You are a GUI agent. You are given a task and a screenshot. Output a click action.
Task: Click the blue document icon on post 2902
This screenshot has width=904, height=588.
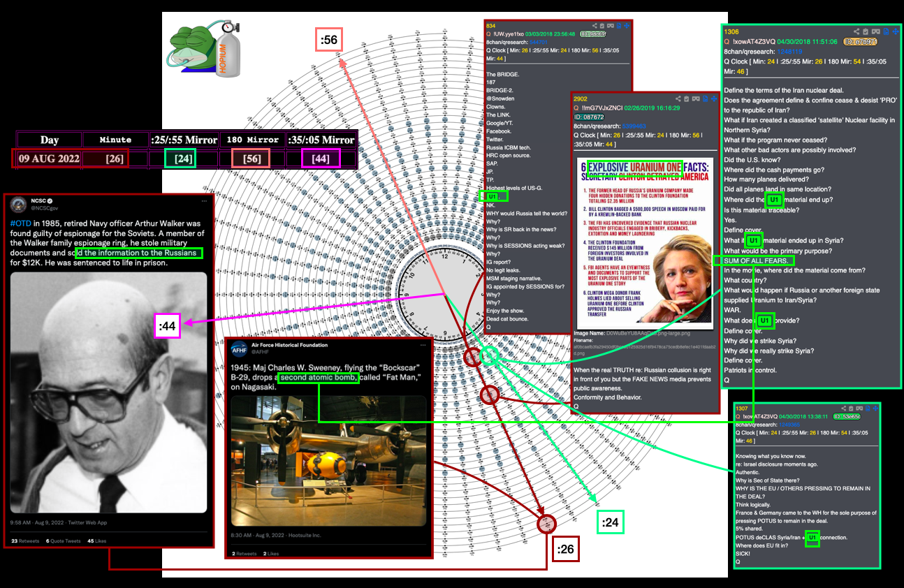(706, 98)
